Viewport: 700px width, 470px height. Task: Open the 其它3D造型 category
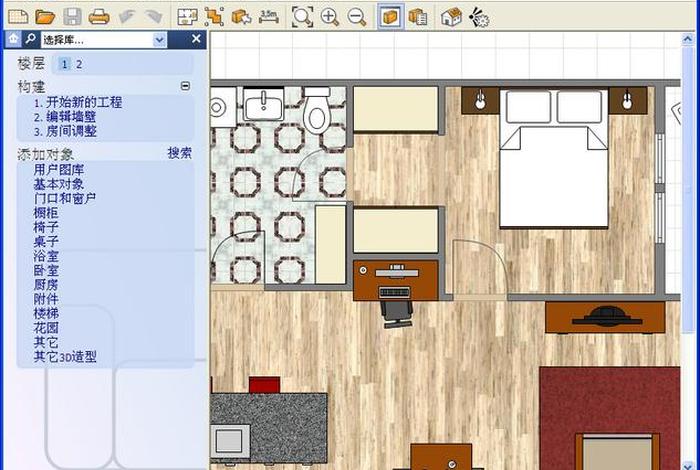point(65,356)
